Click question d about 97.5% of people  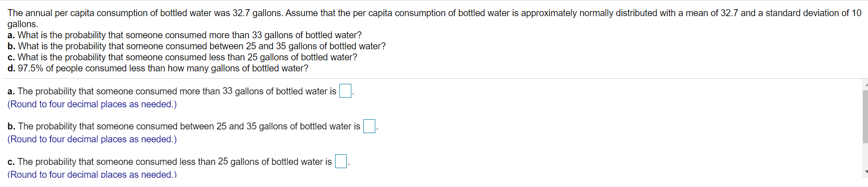(158, 69)
